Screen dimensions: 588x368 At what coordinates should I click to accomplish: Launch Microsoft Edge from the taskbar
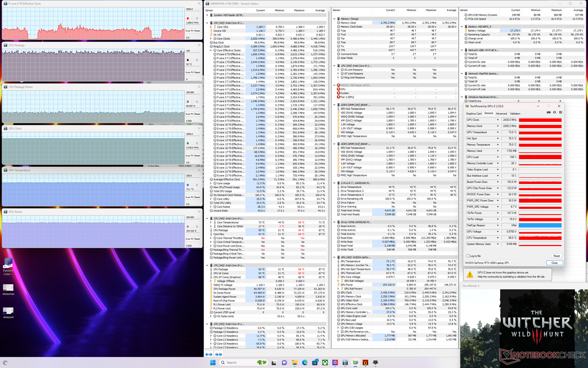[x=305, y=362]
